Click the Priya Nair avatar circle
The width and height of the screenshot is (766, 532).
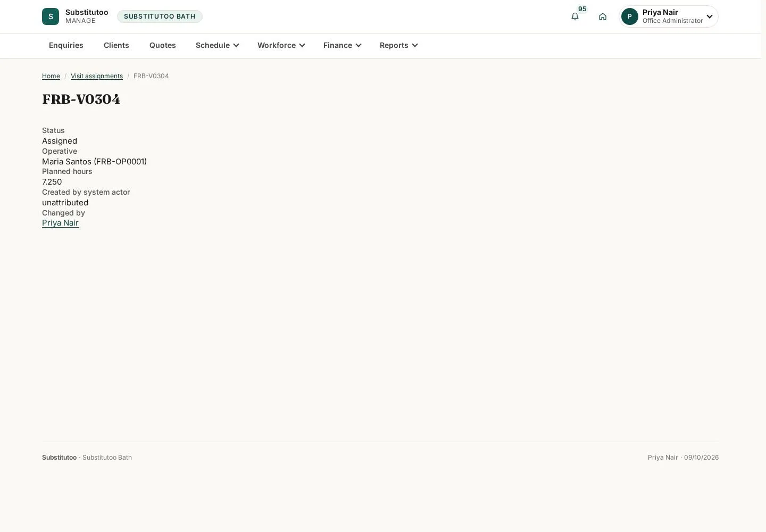(630, 16)
